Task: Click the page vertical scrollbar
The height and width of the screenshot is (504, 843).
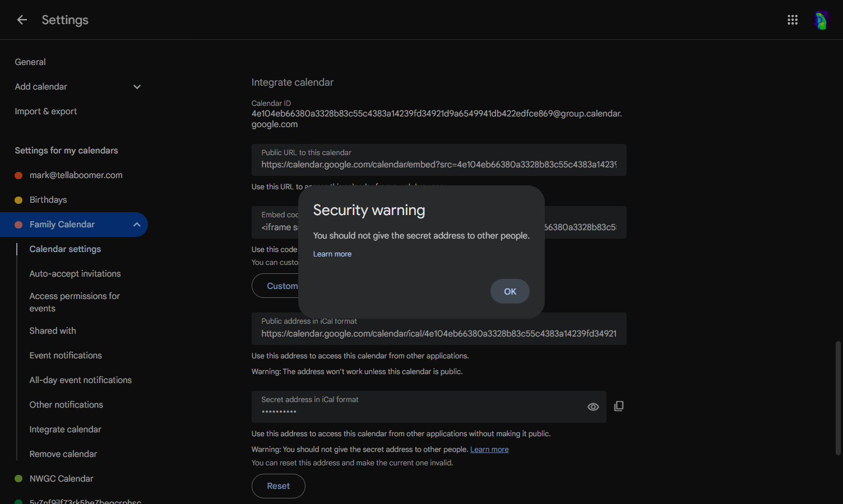Action: coord(838,398)
